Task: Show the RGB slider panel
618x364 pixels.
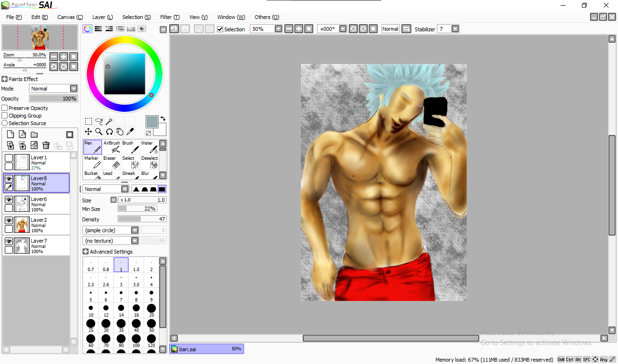Action: click(x=98, y=29)
